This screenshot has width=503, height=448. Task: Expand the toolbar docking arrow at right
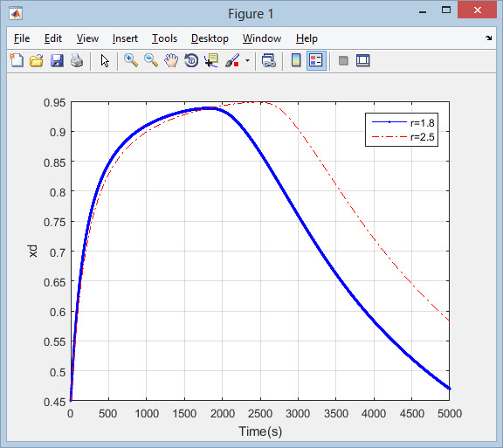(x=488, y=38)
